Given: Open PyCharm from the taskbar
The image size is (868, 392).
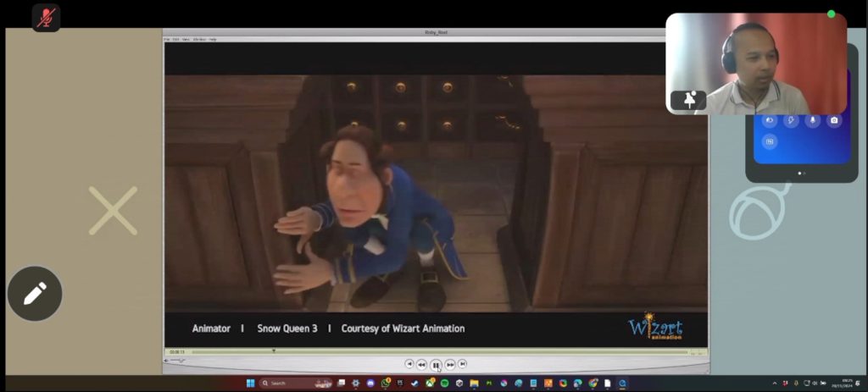Looking at the screenshot, I should tap(489, 384).
